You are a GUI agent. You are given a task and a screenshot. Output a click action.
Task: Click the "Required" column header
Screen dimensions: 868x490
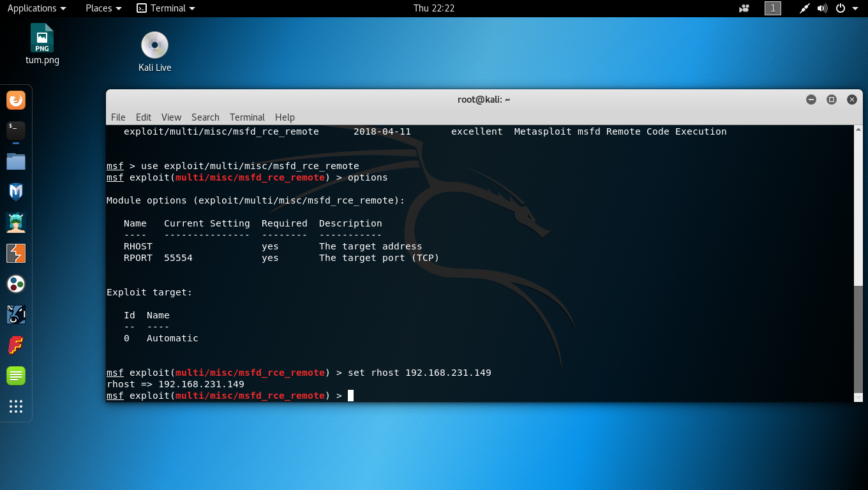point(285,223)
